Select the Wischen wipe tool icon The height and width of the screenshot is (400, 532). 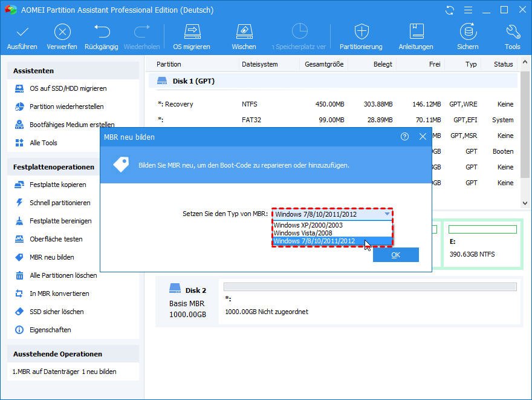(x=244, y=32)
